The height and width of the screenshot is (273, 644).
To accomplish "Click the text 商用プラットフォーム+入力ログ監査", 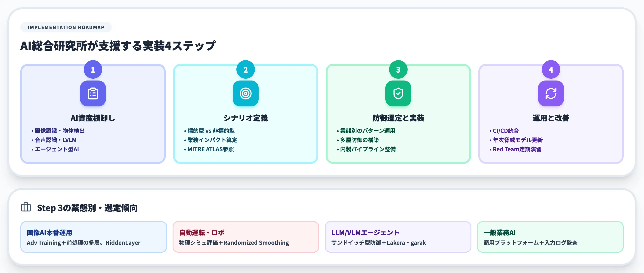I will click(530, 242).
